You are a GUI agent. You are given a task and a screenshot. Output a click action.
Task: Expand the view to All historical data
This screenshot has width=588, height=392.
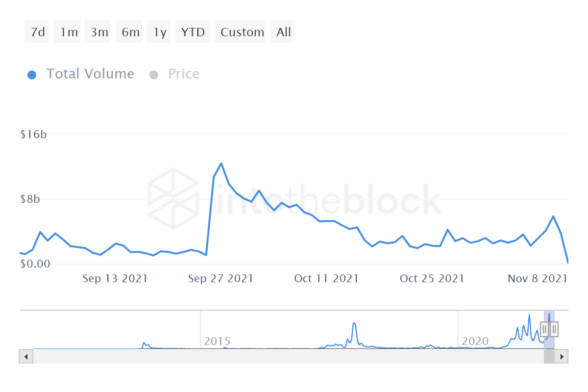click(283, 31)
